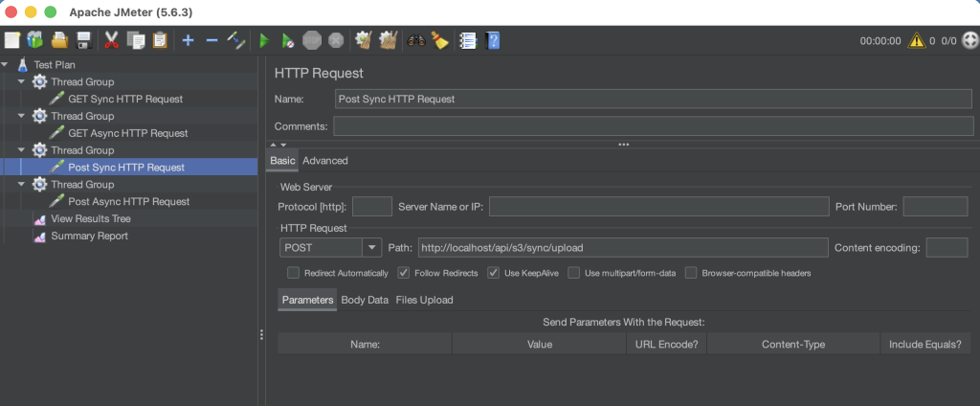The image size is (980, 406).
Task: Open Search with binoculars icon
Action: [416, 40]
